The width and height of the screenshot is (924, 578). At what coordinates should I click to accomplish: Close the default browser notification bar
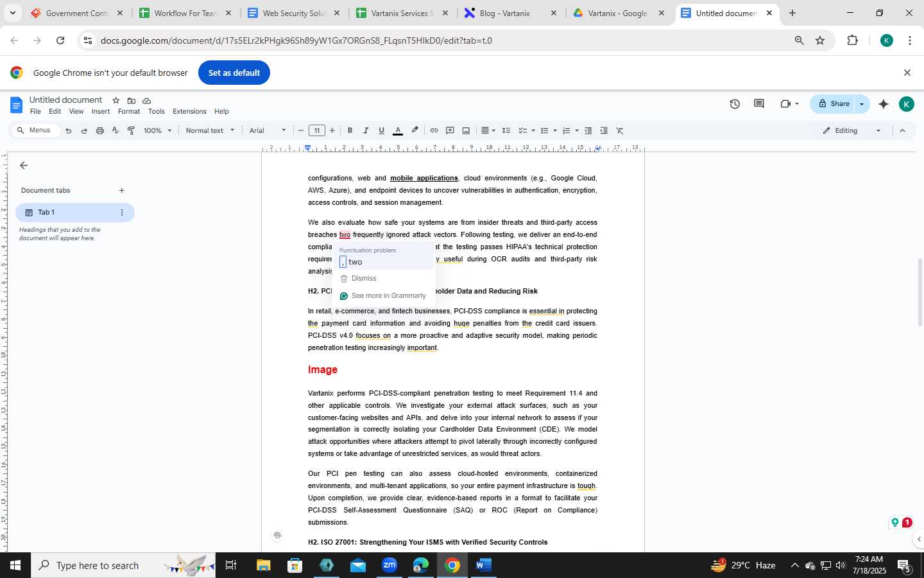907,73
